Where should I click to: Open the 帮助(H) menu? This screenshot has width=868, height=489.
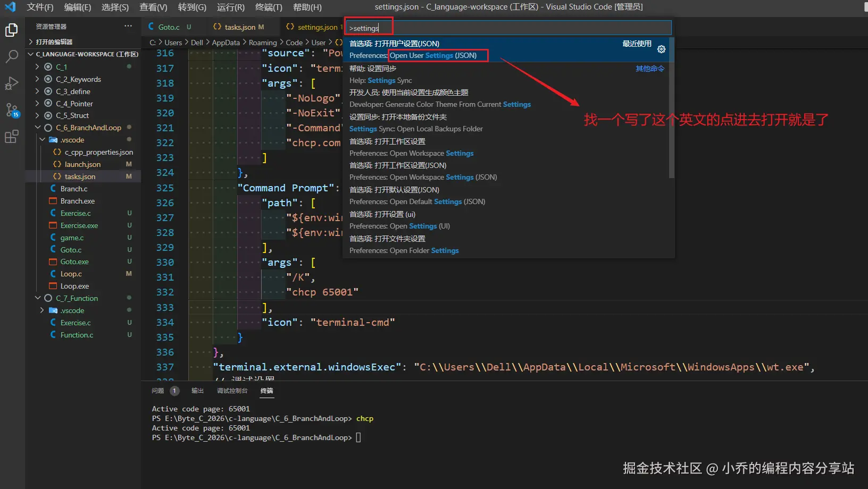307,7
